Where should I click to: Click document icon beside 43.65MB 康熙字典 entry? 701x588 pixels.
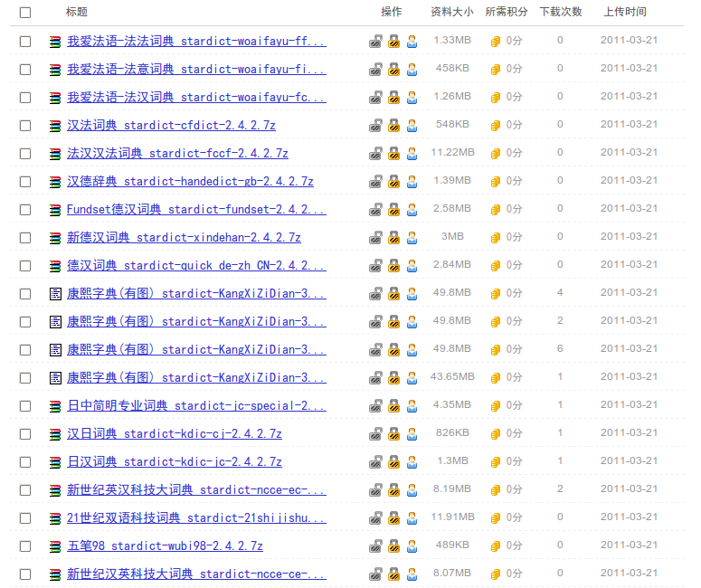55,378
